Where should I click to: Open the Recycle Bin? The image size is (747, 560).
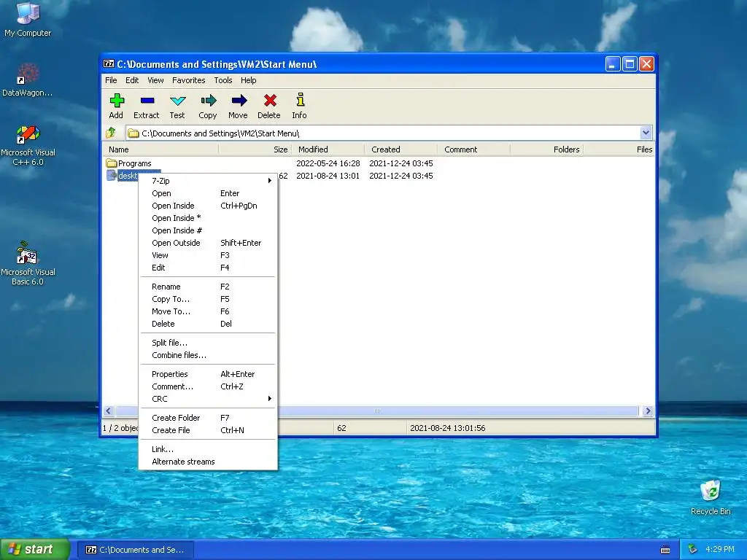[x=711, y=497]
